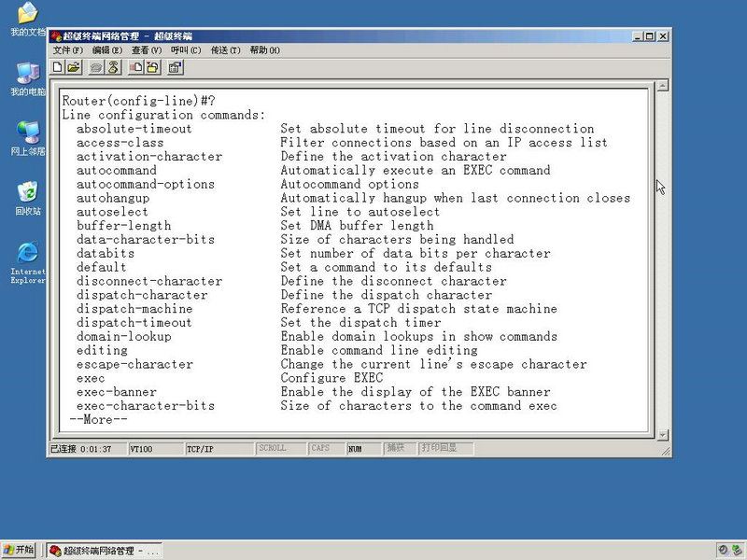This screenshot has height=560, width=747.
Task: Click the absolute-timeout command text
Action: 134,129
